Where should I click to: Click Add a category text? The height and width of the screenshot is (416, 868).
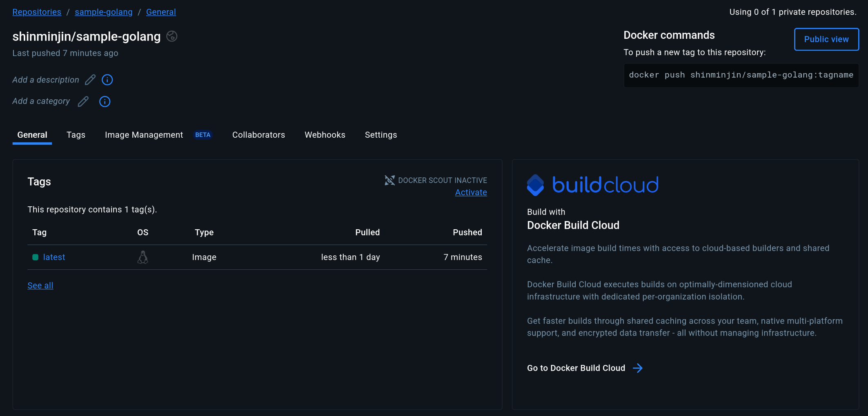pos(41,101)
